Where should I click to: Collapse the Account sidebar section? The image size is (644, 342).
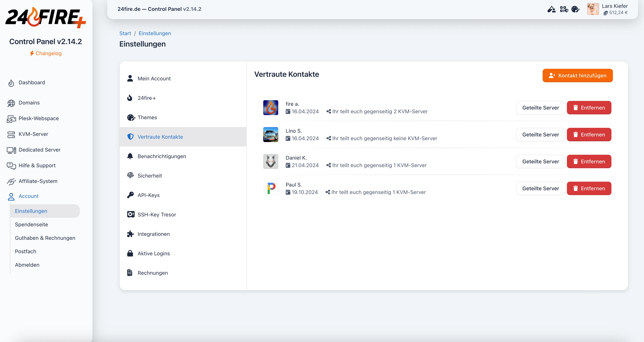28,196
